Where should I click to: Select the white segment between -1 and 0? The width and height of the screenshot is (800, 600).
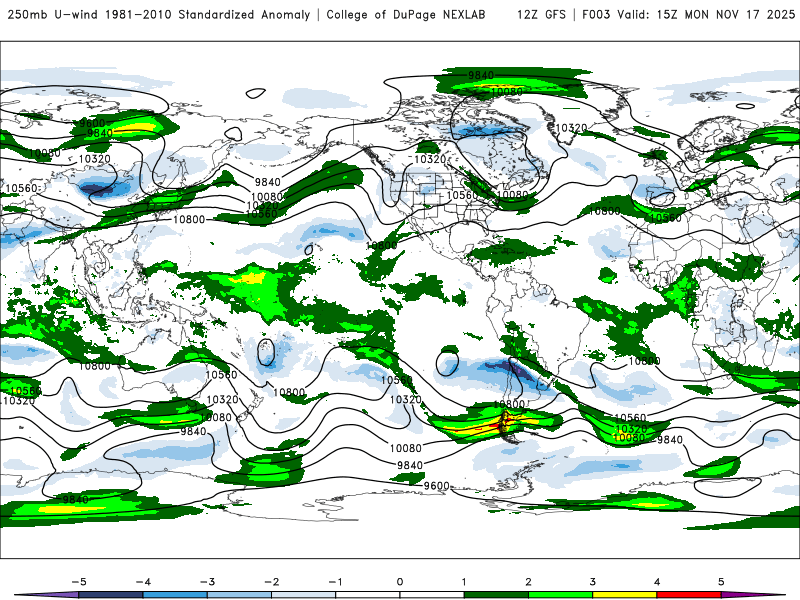coord(367,595)
